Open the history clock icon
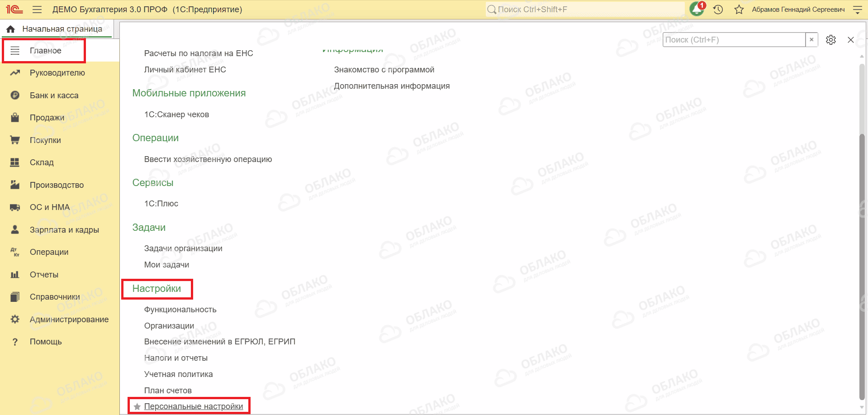868x415 pixels. pos(718,10)
